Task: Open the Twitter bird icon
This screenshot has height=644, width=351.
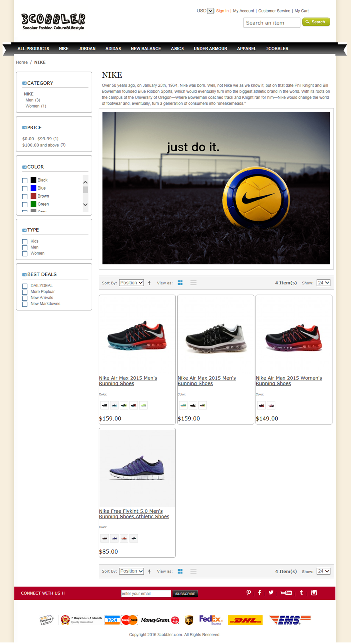Action: 271,593
